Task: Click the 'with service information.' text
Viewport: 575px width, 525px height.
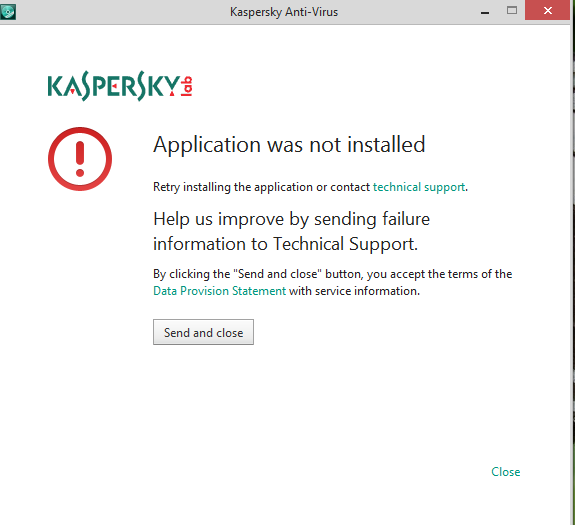Action: [354, 291]
